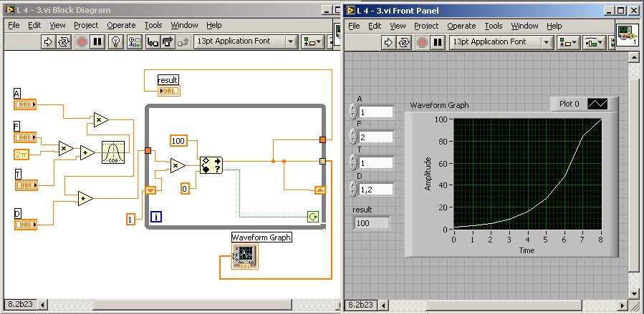
Task: Open Operate menu in Block Diagram window
Action: [x=121, y=26]
